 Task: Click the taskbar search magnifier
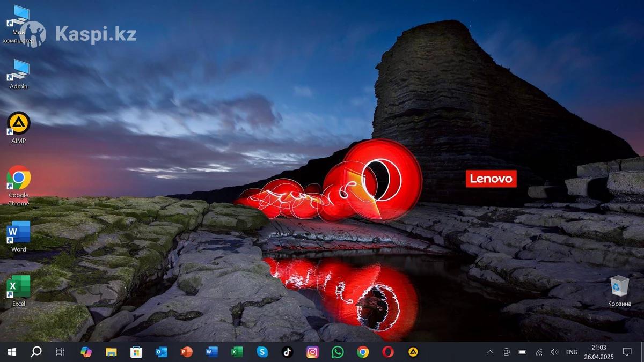(x=36, y=352)
